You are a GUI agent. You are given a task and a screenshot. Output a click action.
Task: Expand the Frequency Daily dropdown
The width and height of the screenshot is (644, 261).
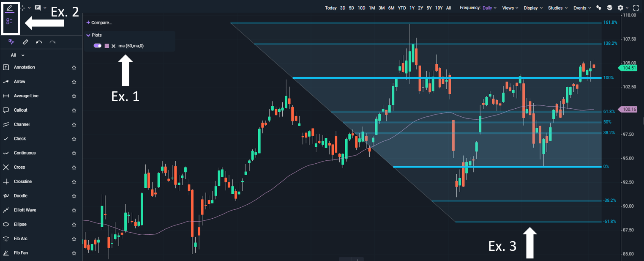(x=488, y=8)
